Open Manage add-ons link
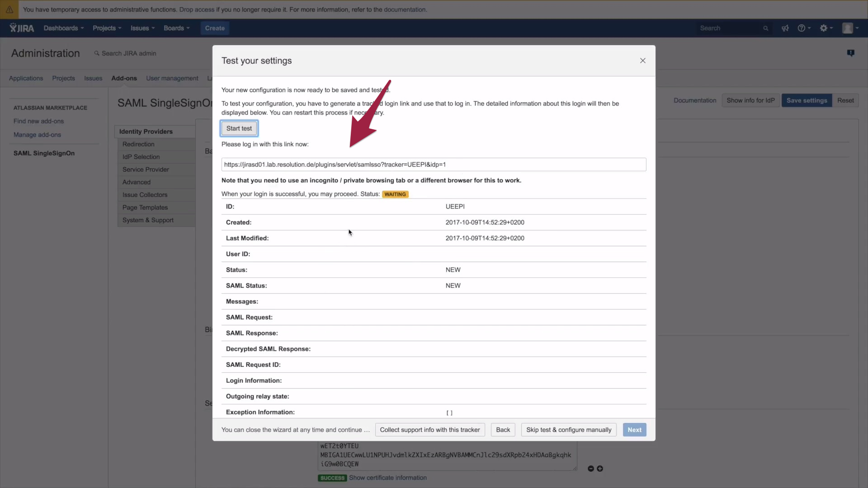 pos(37,135)
